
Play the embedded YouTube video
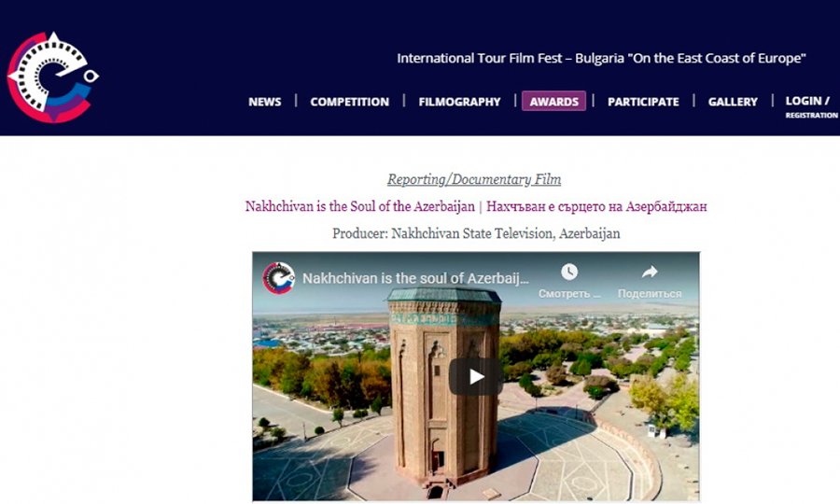[476, 376]
